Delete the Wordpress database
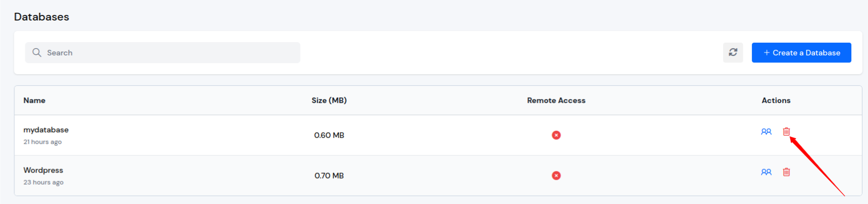 (786, 172)
